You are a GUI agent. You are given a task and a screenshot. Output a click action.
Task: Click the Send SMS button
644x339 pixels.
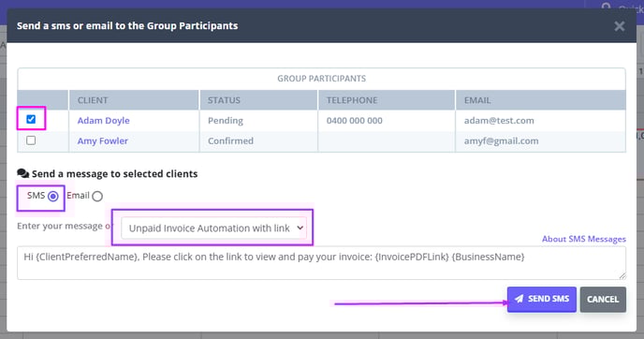542,299
